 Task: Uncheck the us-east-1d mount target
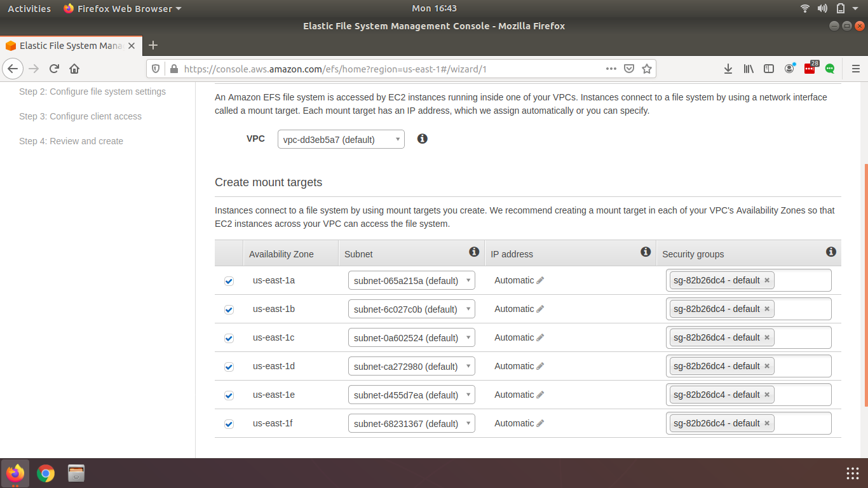[x=229, y=367]
